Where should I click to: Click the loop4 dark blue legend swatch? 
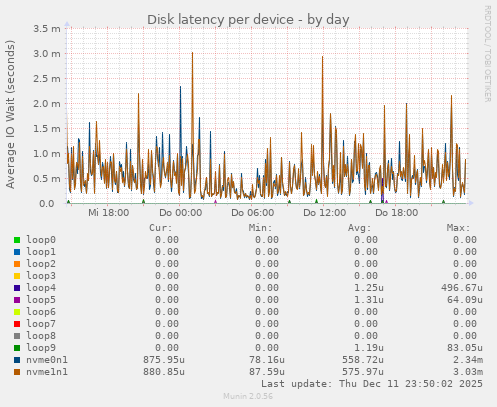pyautogui.click(x=17, y=288)
